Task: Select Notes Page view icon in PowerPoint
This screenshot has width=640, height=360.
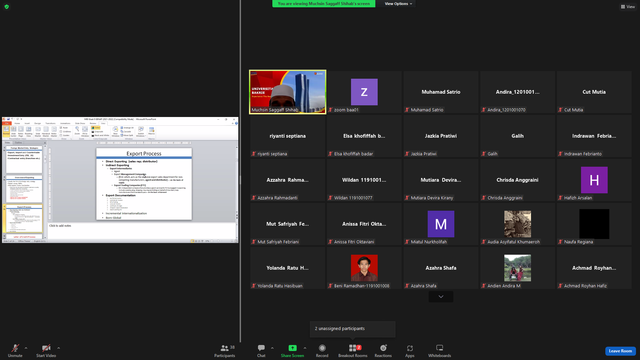Action: (x=20, y=131)
